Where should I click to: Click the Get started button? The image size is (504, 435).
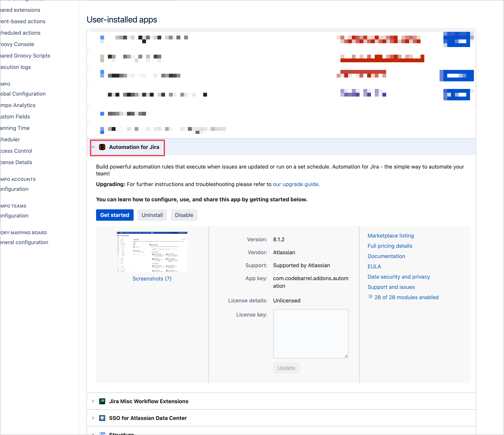(x=115, y=215)
